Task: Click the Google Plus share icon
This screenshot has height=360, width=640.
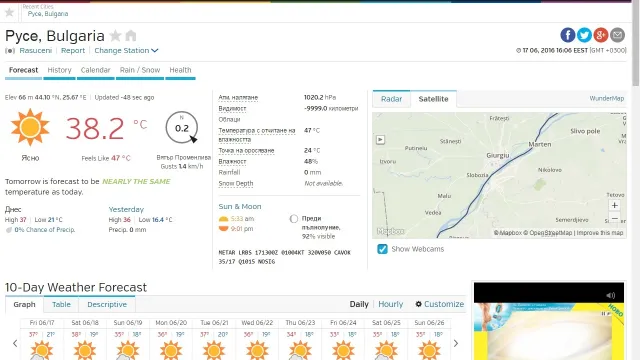Action: pyautogui.click(x=601, y=35)
